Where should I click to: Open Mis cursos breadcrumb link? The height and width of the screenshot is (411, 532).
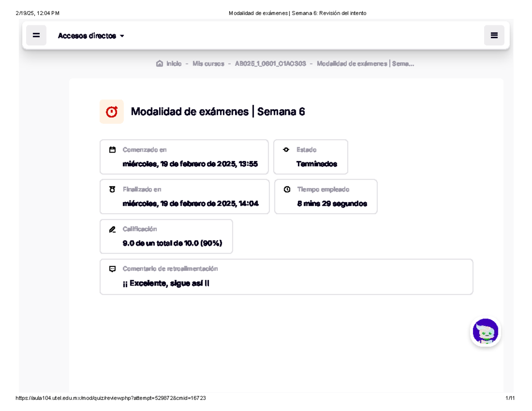[x=208, y=64]
